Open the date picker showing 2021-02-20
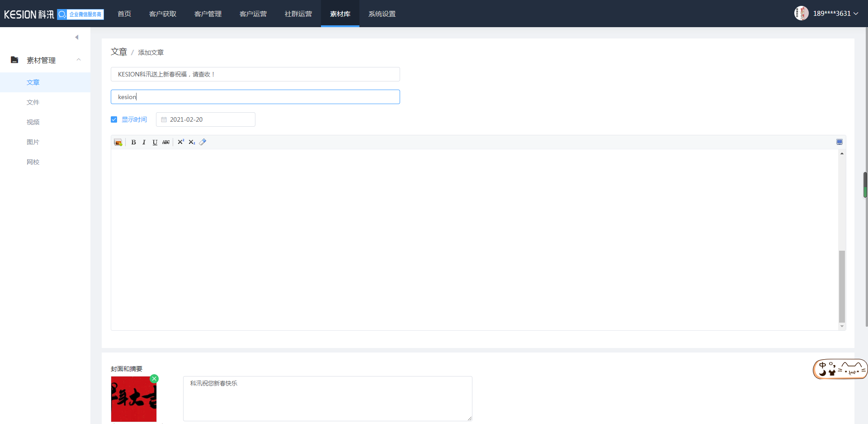Viewport: 868px width, 424px height. (206, 119)
